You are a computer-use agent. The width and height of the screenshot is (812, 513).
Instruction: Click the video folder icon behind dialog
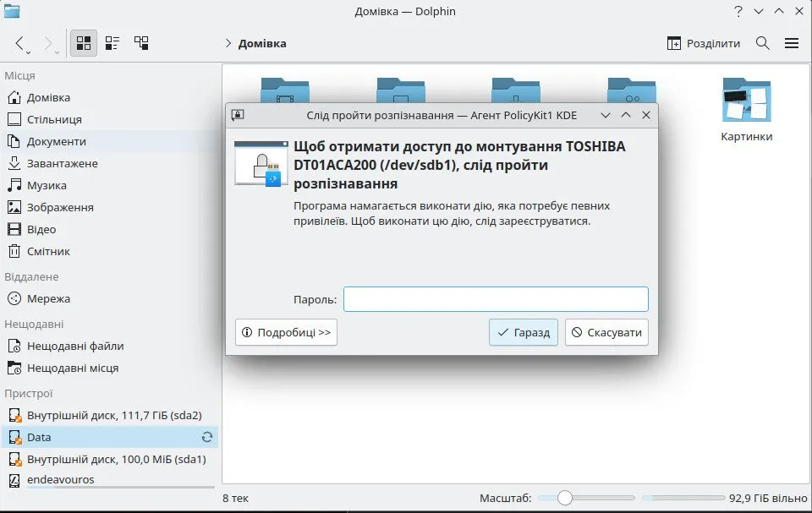pos(285,90)
